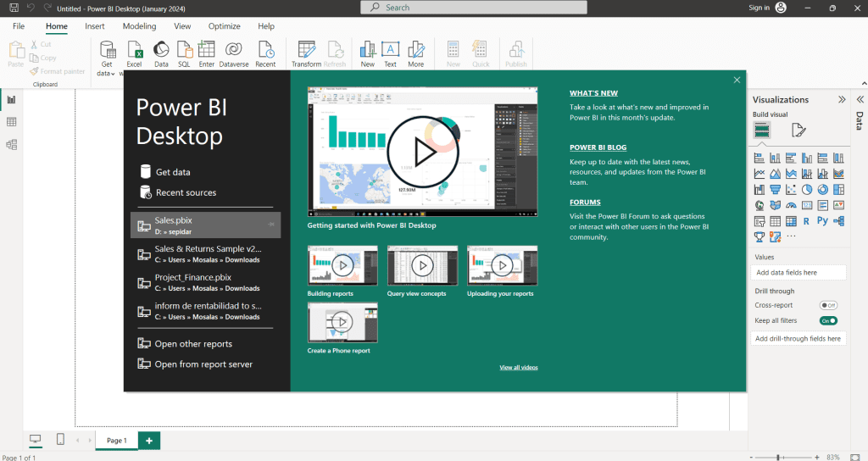This screenshot has width=868, height=461.
Task: Click Open from report server
Action: [x=195, y=364]
